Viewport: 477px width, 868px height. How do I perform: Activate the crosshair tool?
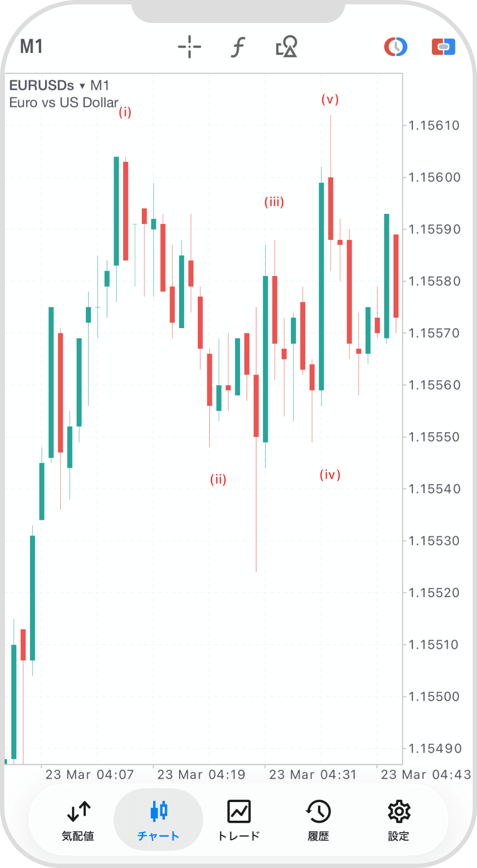189,47
